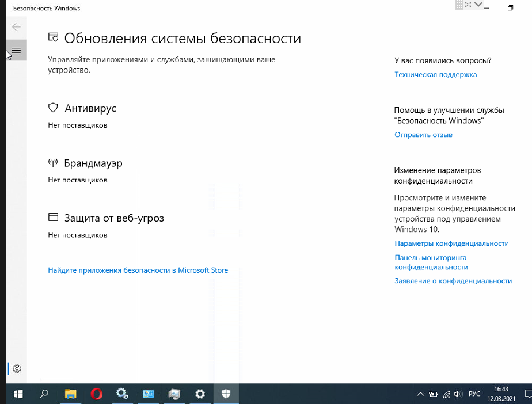Open the Windows Start menu

[18, 394]
